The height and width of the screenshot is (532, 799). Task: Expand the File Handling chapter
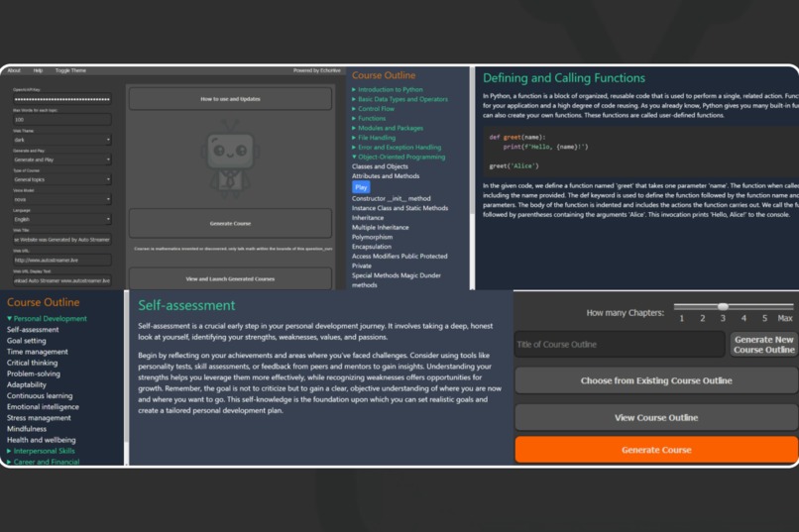pyautogui.click(x=374, y=138)
